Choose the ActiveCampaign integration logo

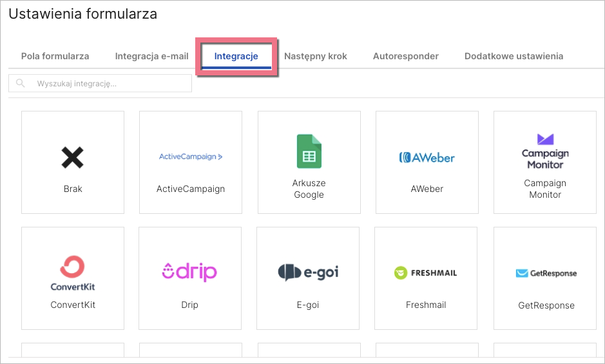pyautogui.click(x=191, y=157)
